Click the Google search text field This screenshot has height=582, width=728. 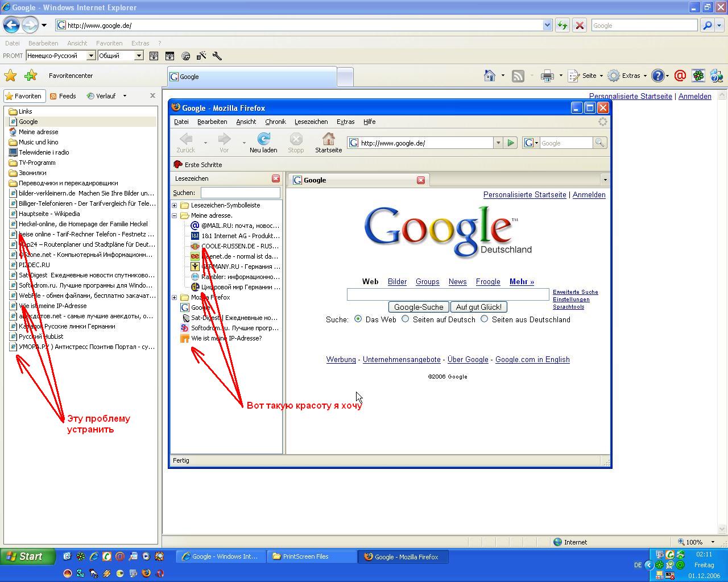pyautogui.click(x=448, y=294)
